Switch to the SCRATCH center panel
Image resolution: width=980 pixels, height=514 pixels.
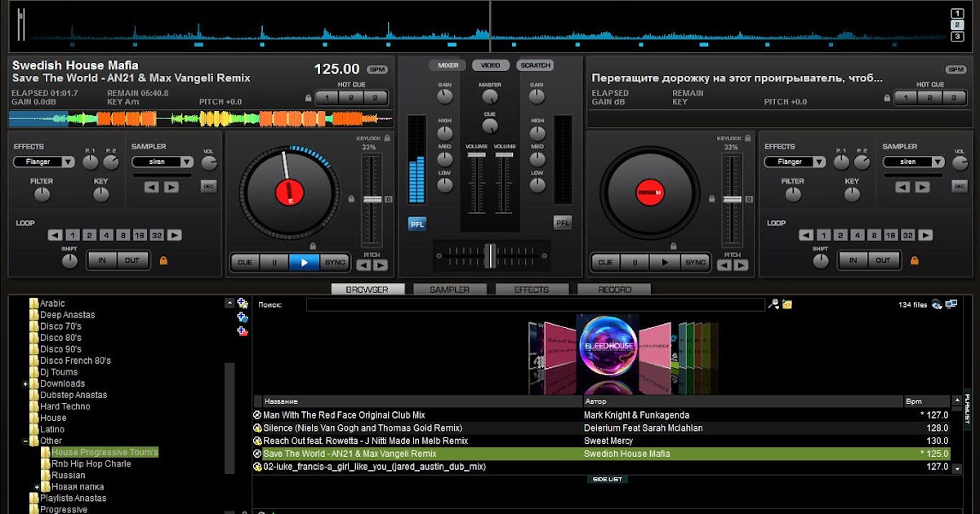pos(535,65)
